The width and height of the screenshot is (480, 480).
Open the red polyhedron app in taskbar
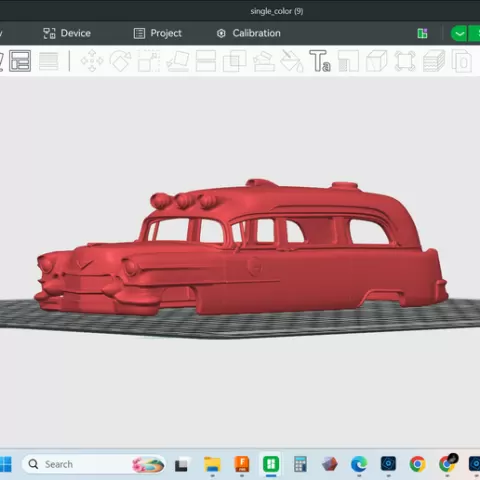330,464
